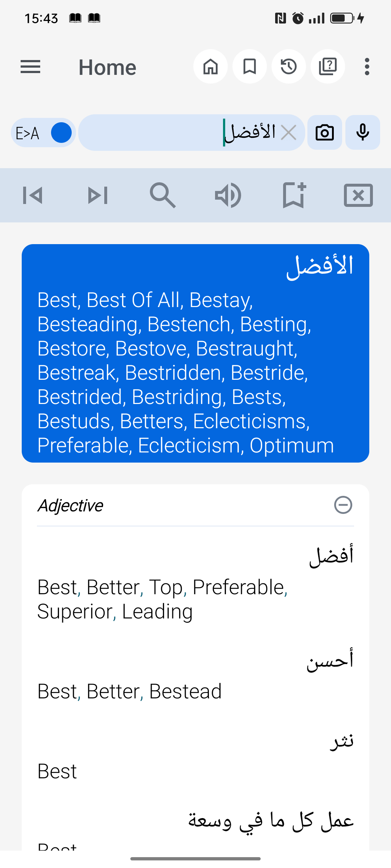
Task: View search history icon
Action: [289, 67]
